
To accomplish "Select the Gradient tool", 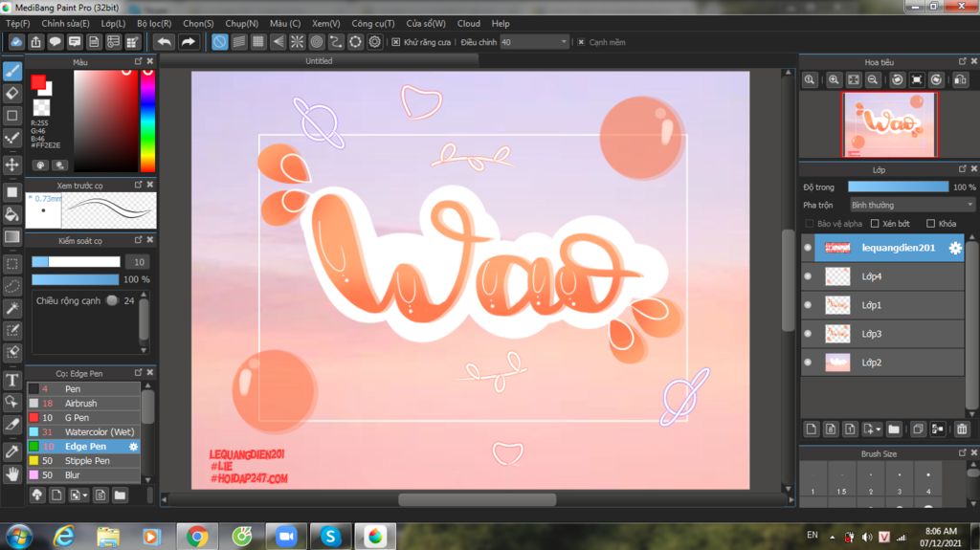I will tap(11, 237).
